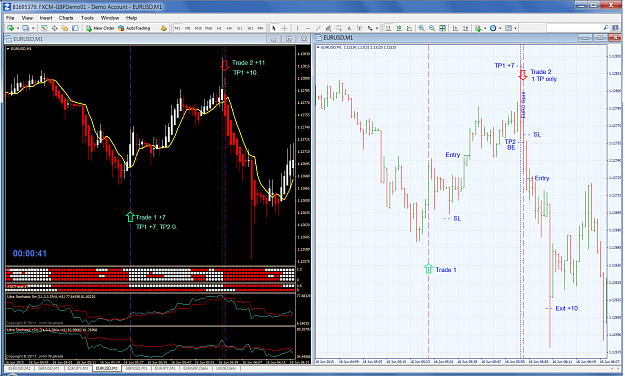
Task: Click the New Order button
Action: [100, 28]
